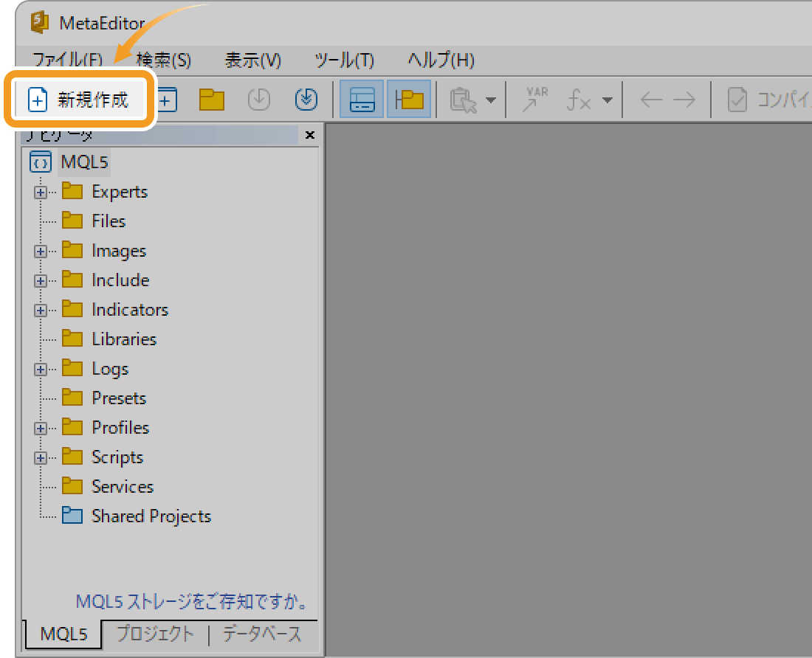Toggle the Navigator panel button
The image size is (812, 658).
409,100
